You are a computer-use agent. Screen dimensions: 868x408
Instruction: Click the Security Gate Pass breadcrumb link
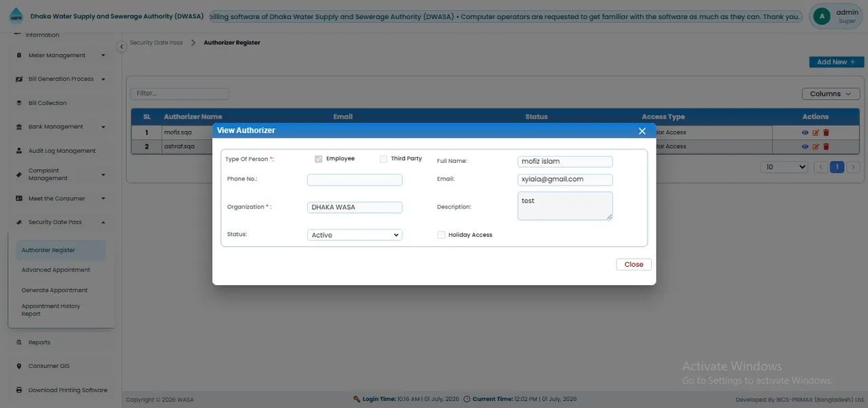[156, 43]
